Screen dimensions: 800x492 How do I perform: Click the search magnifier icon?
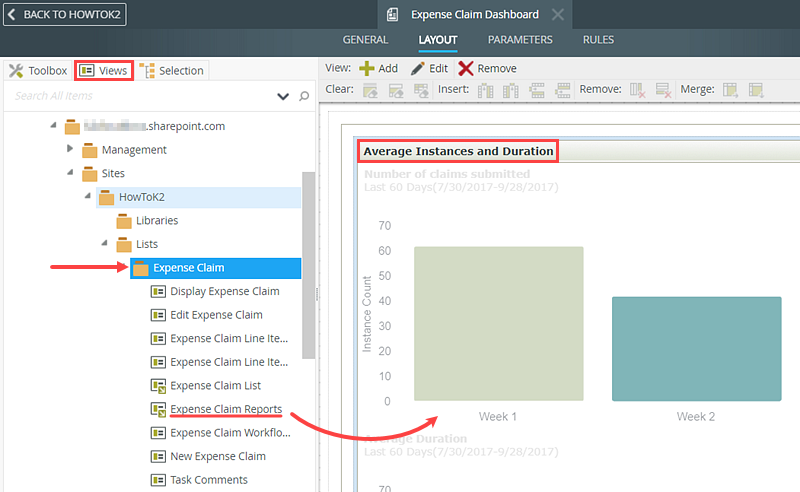tap(304, 96)
